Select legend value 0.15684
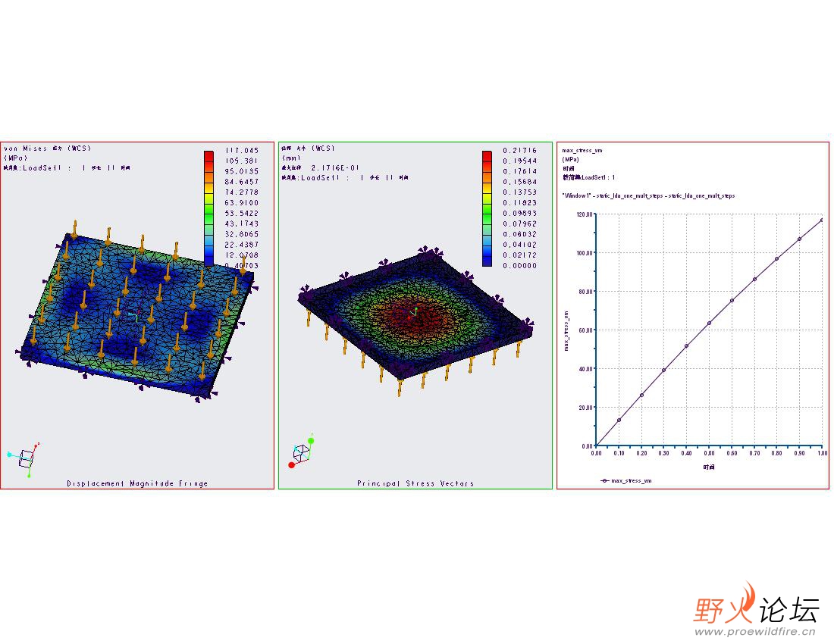 click(x=520, y=182)
